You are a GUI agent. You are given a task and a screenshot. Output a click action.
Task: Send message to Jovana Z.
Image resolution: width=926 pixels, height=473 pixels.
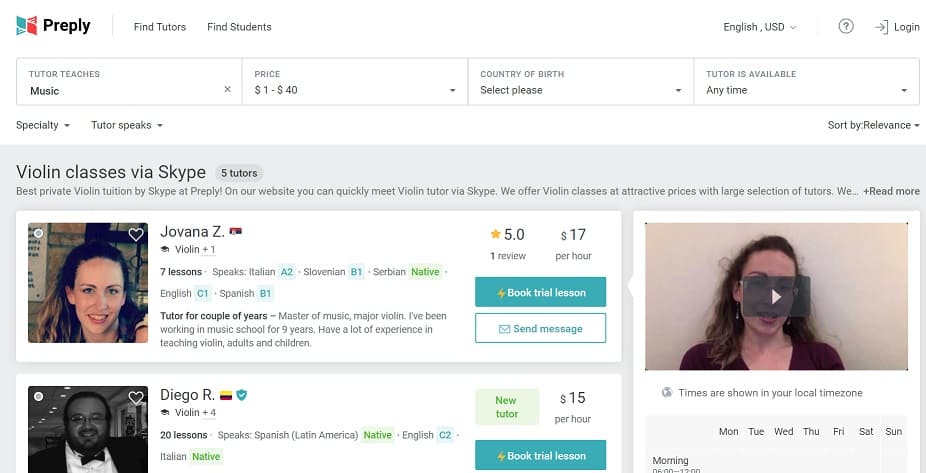click(x=540, y=328)
